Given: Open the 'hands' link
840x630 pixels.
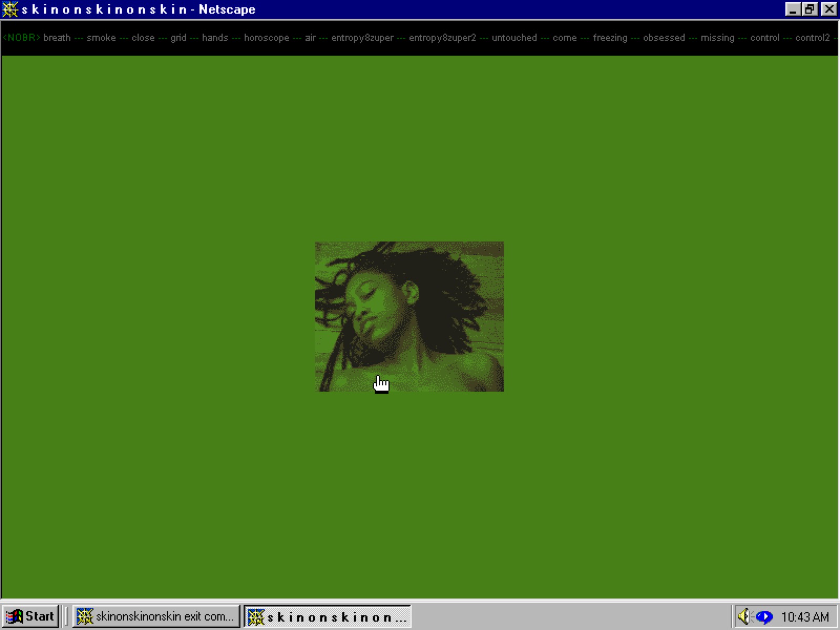Looking at the screenshot, I should click(x=215, y=38).
